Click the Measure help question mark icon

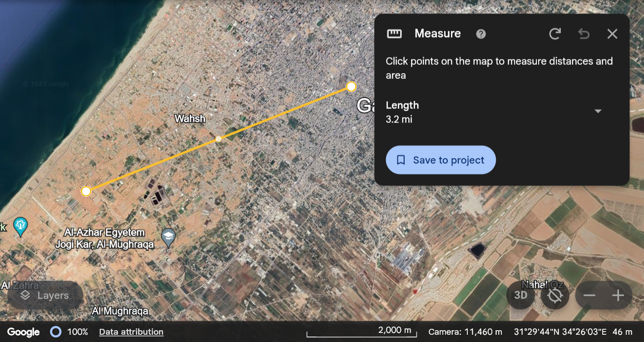click(481, 34)
